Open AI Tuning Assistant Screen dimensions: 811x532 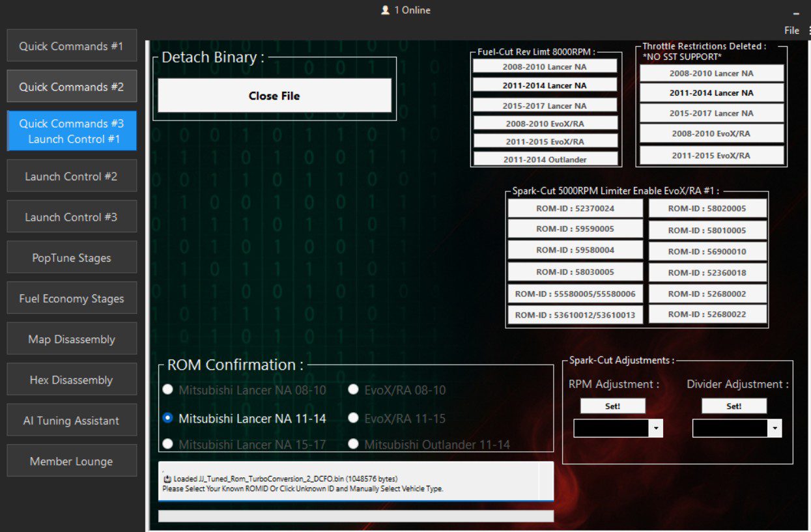[72, 421]
